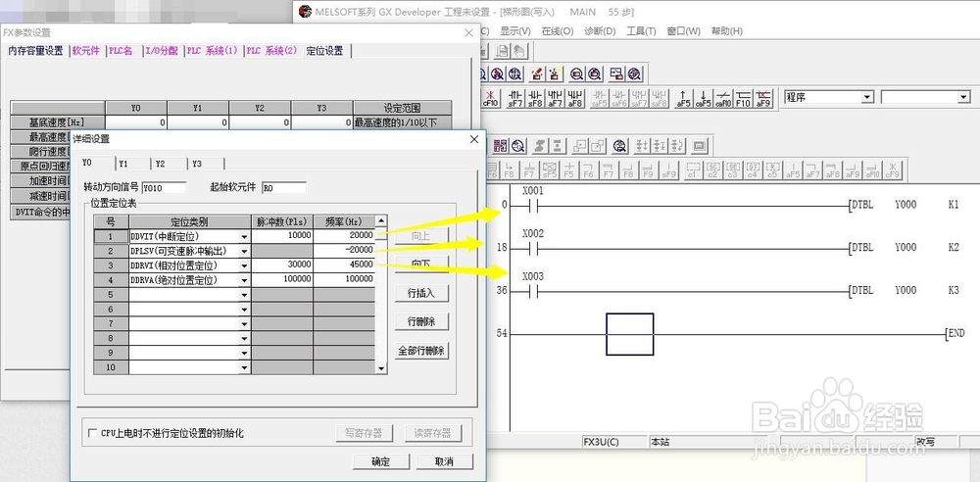Click the cF9 delete vertical line icon
980x482 pixels.
click(x=893, y=170)
